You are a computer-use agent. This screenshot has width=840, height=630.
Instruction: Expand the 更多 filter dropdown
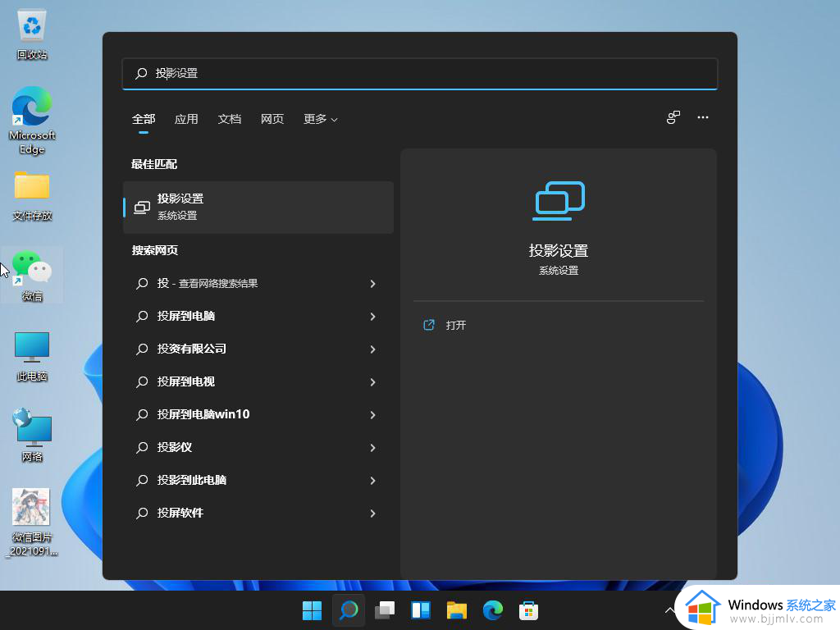(321, 119)
